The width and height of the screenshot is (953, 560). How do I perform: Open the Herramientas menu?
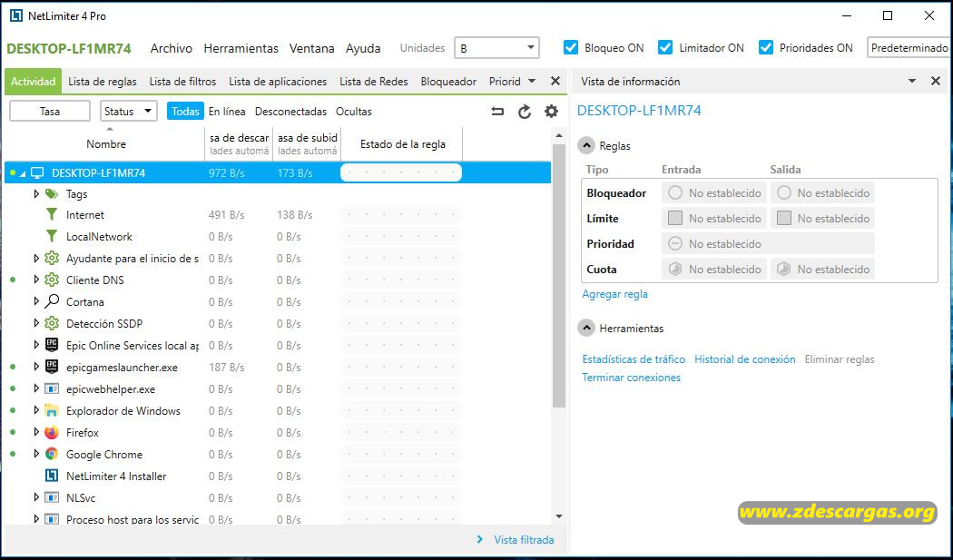coord(241,48)
